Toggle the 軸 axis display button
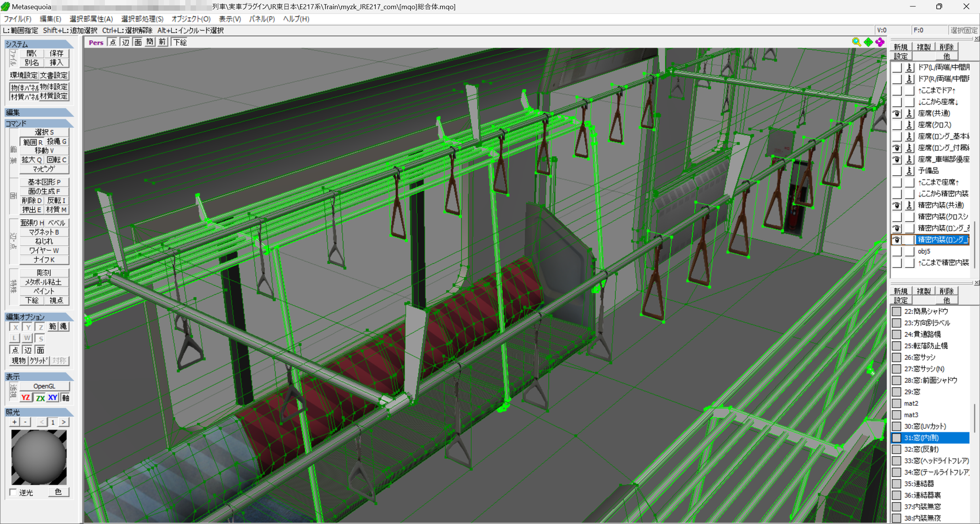This screenshot has height=524, width=980. click(65, 398)
